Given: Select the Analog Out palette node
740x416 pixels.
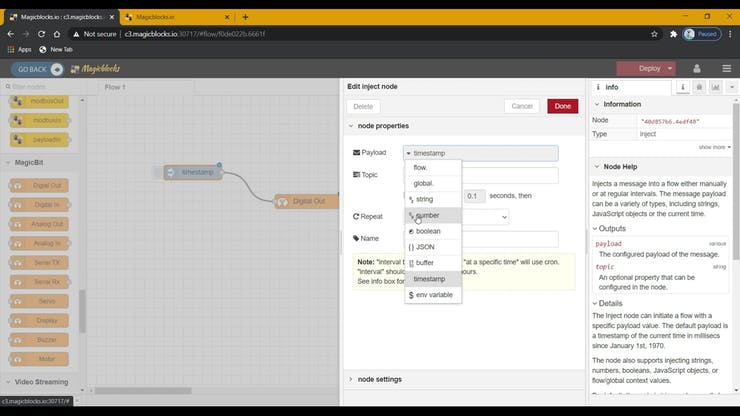Looking at the screenshot, I should tap(39, 224).
